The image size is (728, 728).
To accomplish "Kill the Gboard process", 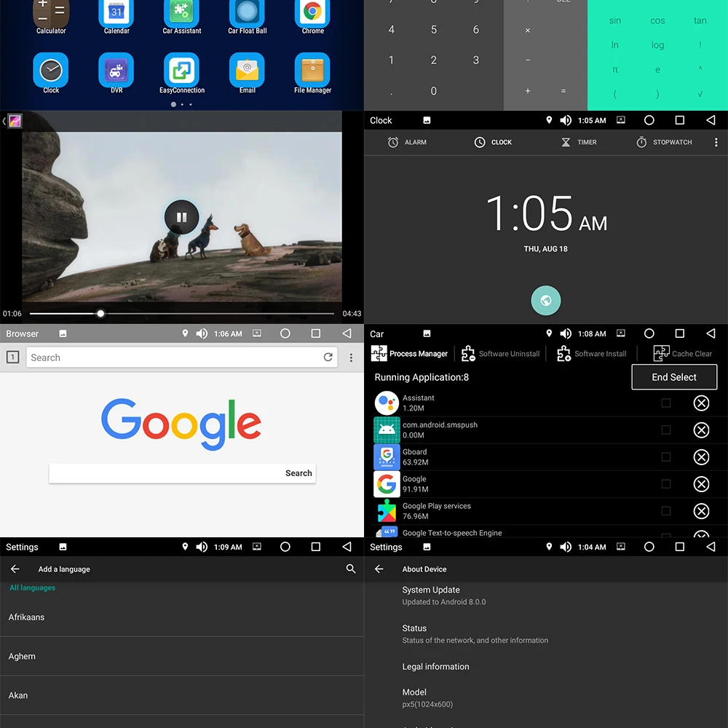I will tap(701, 457).
